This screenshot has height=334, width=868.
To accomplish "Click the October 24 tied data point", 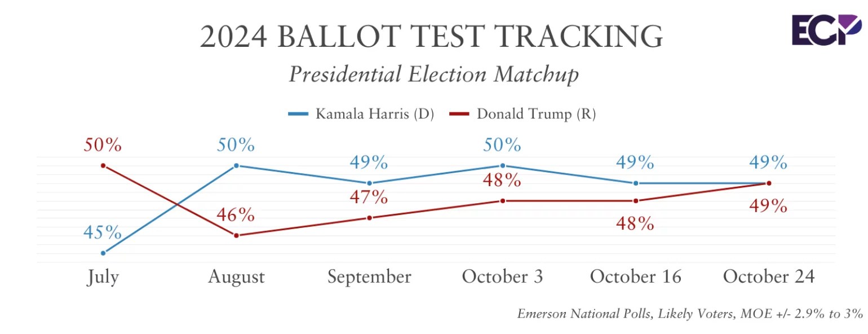I will coord(769,183).
